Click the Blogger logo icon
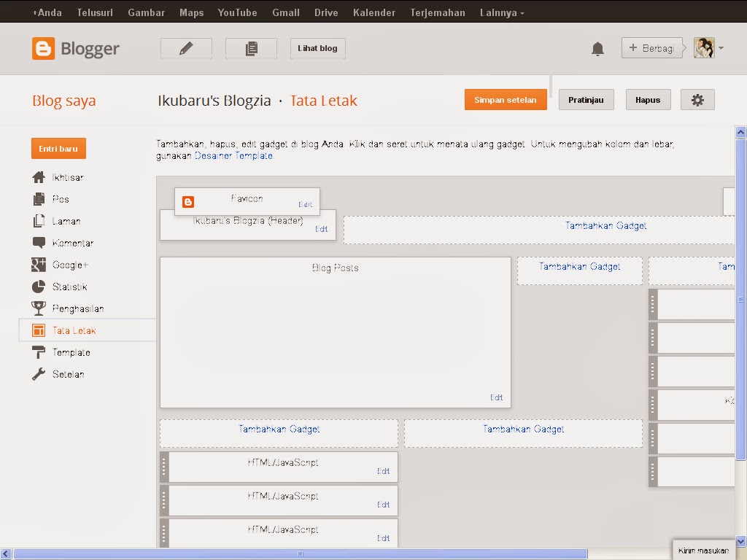Screen dimensions: 747x560 [x=43, y=49]
